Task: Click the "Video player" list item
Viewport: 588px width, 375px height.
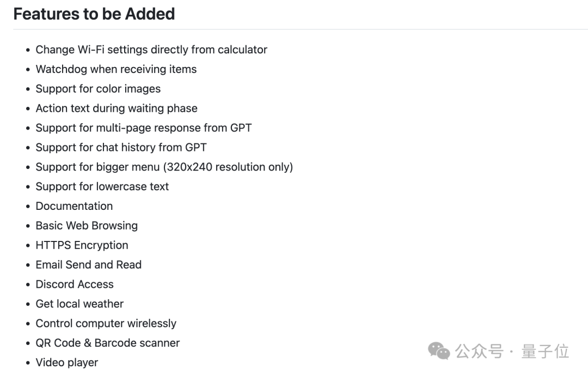Action: (x=67, y=362)
